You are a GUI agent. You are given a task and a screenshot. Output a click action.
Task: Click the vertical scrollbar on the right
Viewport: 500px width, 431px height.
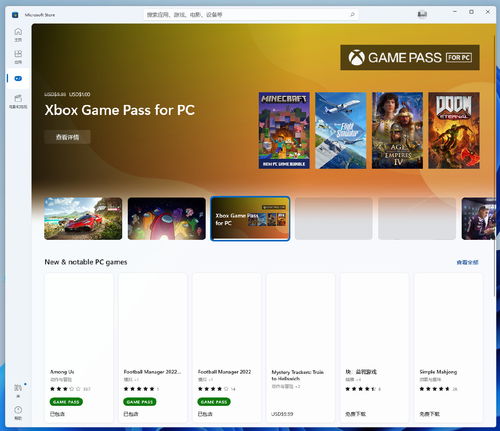pos(494,163)
